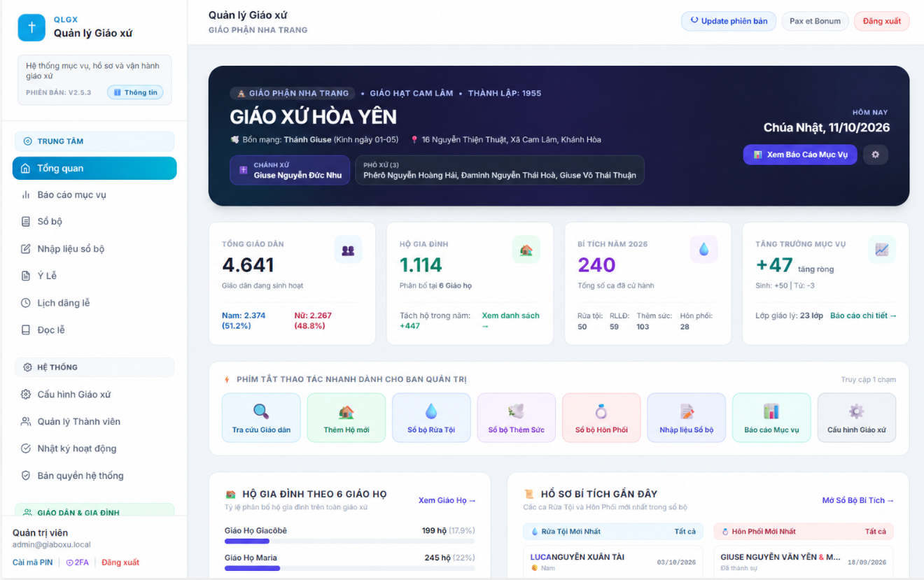Open Sổ bộ from the sidebar
924x580 pixels.
[x=94, y=222]
